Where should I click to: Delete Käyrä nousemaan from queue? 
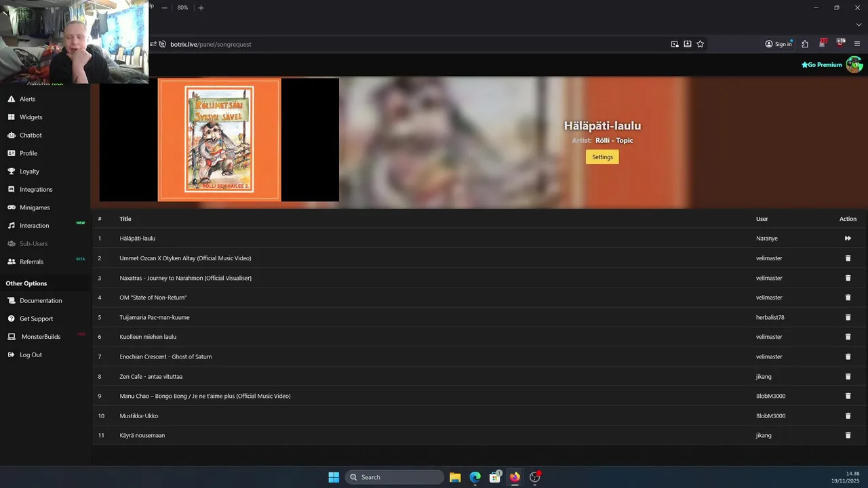coord(848,435)
